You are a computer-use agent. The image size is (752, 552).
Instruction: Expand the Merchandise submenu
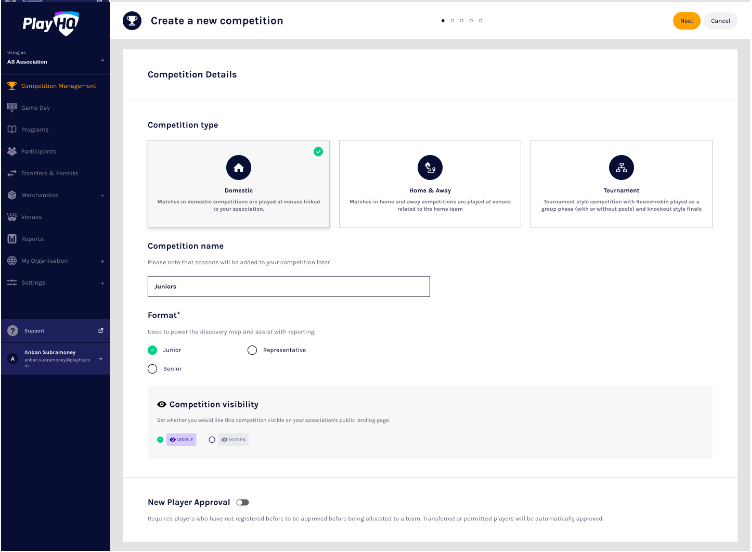(102, 196)
